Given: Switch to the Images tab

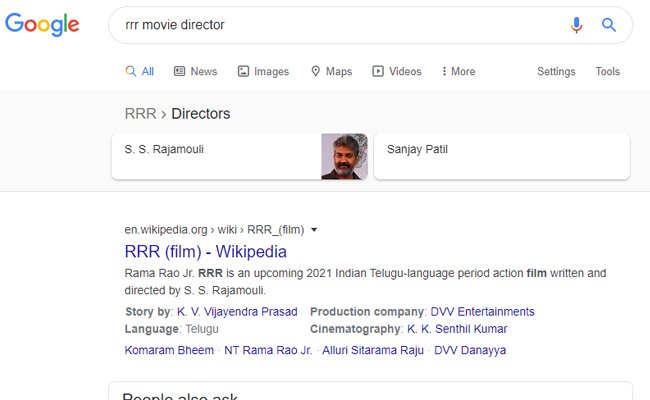Looking at the screenshot, I should coord(263,71).
